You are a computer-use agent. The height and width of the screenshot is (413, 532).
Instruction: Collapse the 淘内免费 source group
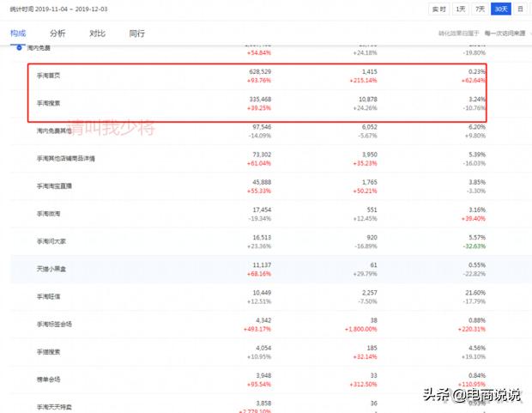[x=19, y=48]
